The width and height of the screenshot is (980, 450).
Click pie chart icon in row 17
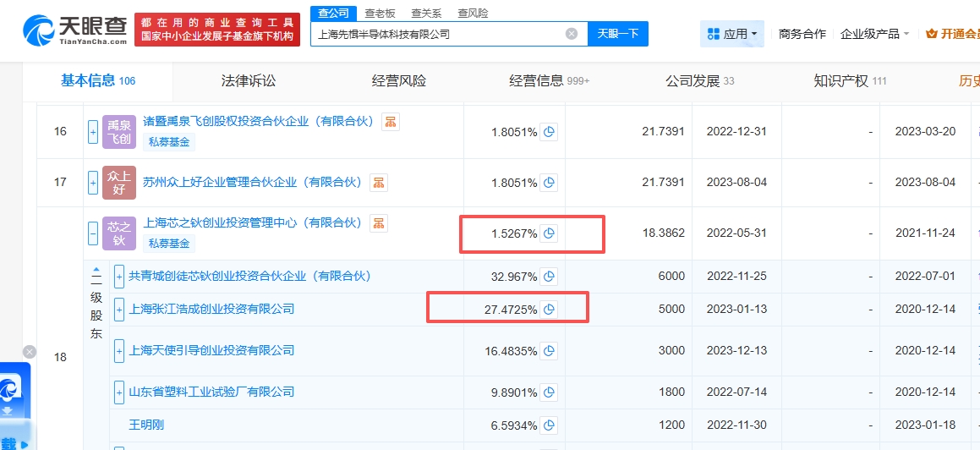[x=549, y=183]
